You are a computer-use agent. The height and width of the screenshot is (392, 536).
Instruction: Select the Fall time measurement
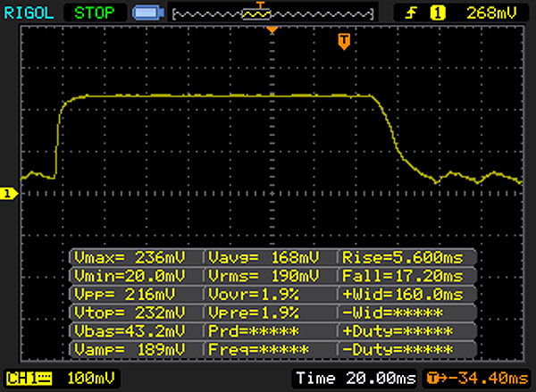(x=403, y=276)
